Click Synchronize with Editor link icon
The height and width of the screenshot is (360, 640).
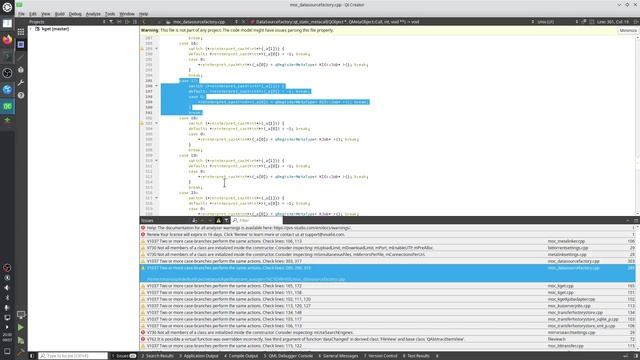point(119,22)
